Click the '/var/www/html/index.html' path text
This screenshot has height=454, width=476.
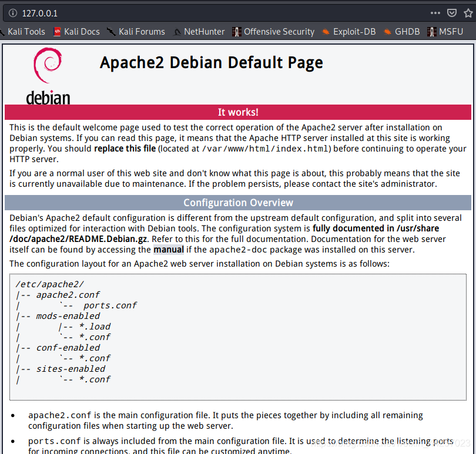(265, 149)
